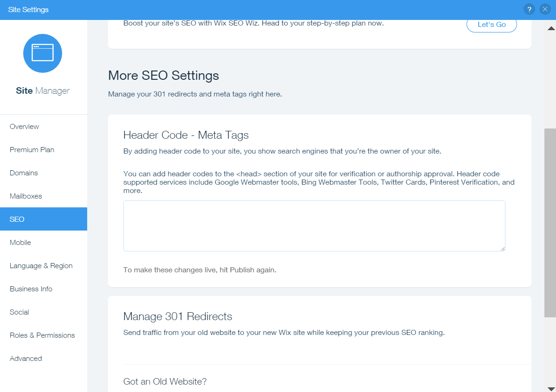This screenshot has height=392, width=556.
Task: Click the Site Manager label
Action: pyautogui.click(x=43, y=91)
